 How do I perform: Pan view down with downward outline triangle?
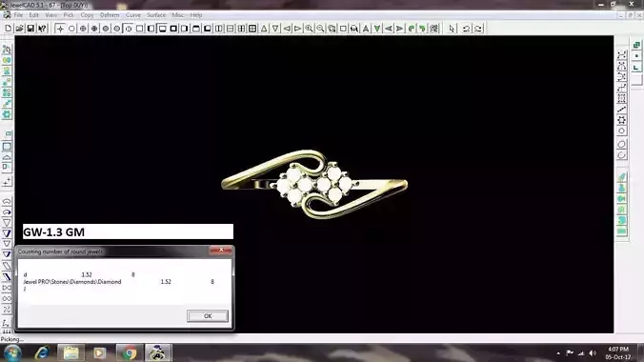tap(275, 29)
